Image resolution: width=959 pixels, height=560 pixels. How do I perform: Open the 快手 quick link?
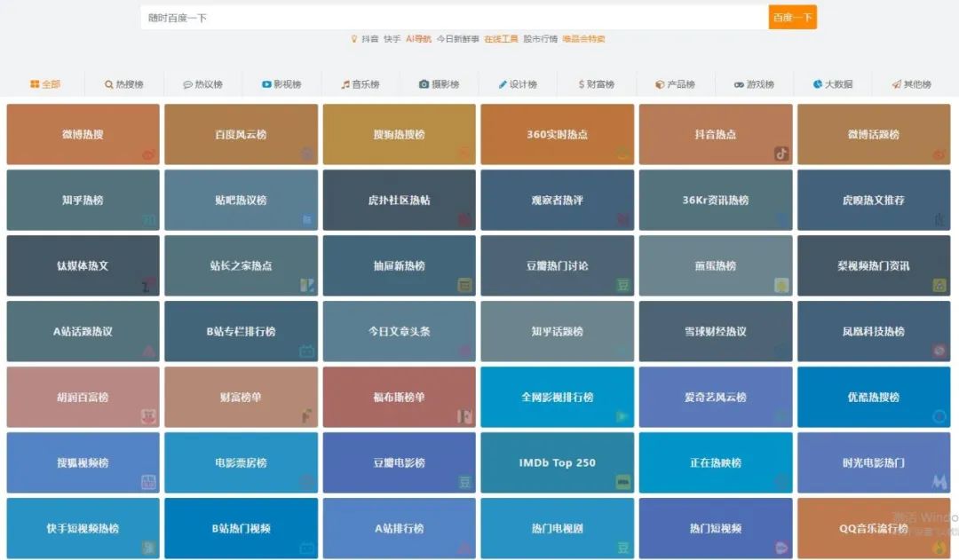click(392, 38)
